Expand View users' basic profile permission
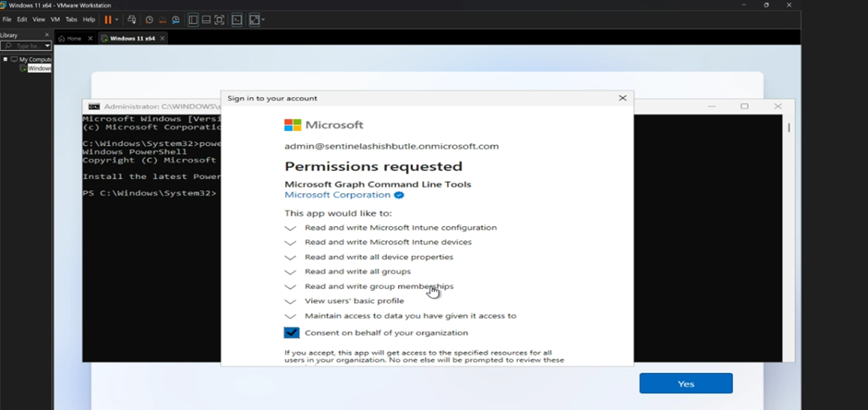 291,301
